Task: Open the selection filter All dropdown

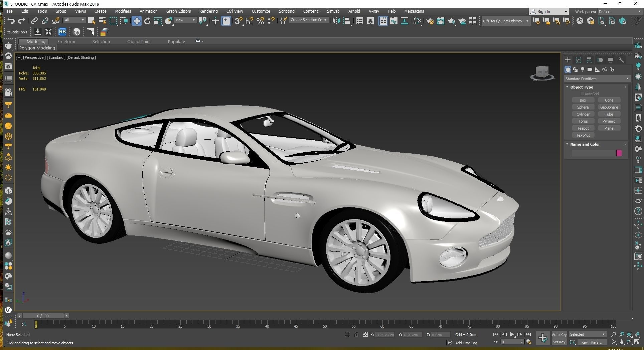Action: click(x=74, y=20)
